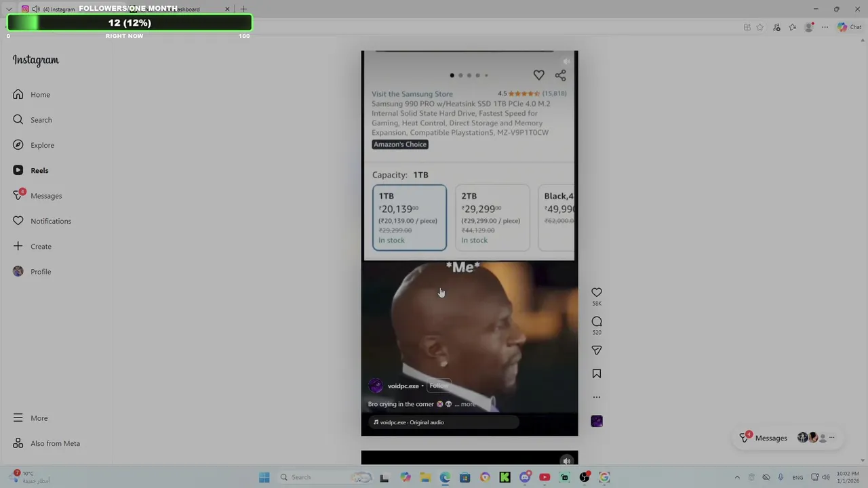868x488 pixels.
Task: Open the Windows Start menu
Action: tap(264, 477)
